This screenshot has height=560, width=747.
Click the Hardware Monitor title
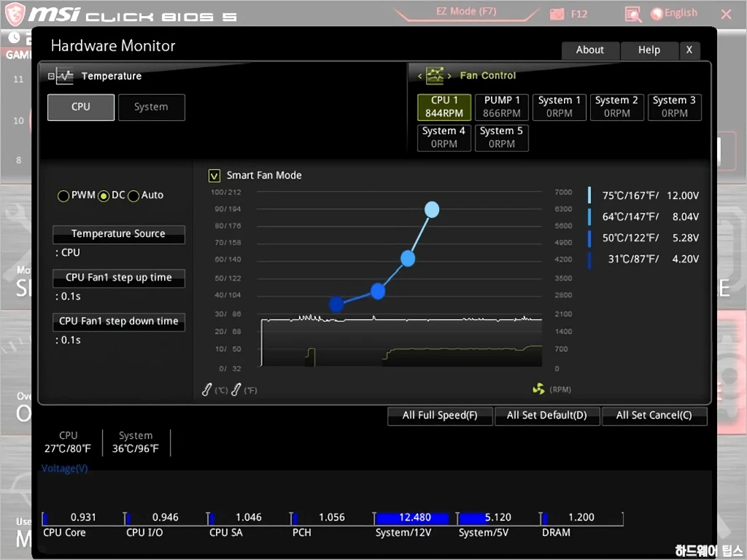click(113, 46)
